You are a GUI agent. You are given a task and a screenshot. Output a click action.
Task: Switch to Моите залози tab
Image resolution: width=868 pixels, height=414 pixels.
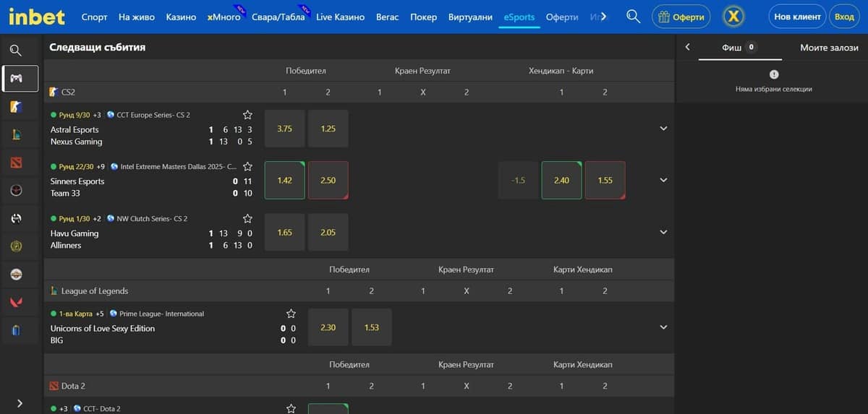point(829,47)
